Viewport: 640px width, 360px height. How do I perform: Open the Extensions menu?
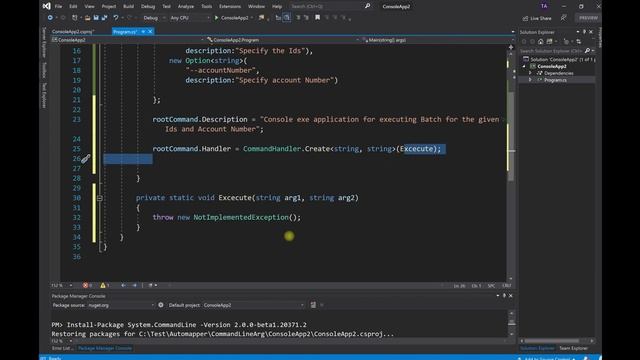[230, 7]
